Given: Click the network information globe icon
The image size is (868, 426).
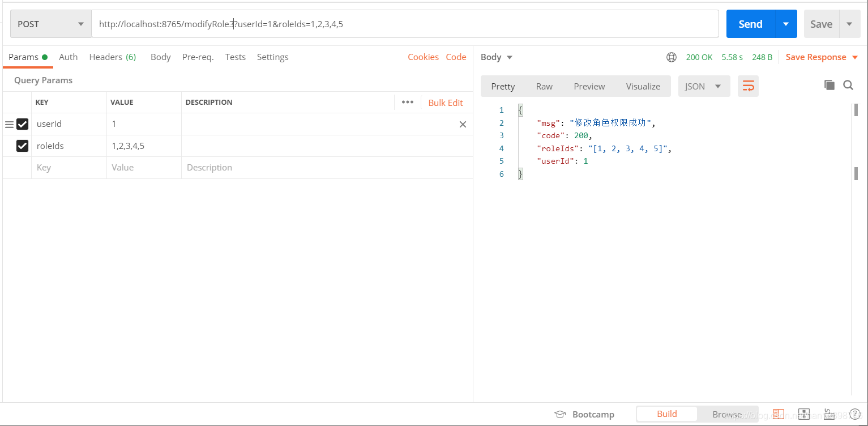Looking at the screenshot, I should (x=672, y=57).
